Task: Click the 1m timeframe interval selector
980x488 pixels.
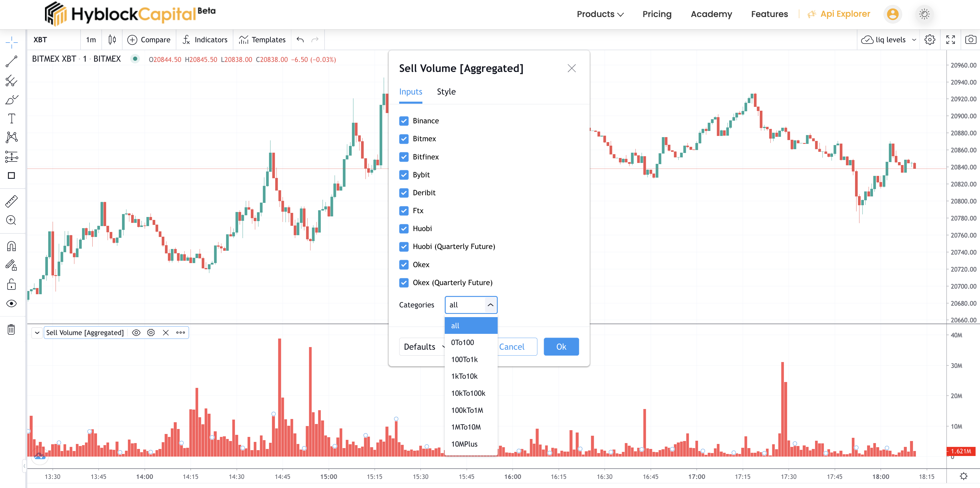Action: (x=91, y=40)
